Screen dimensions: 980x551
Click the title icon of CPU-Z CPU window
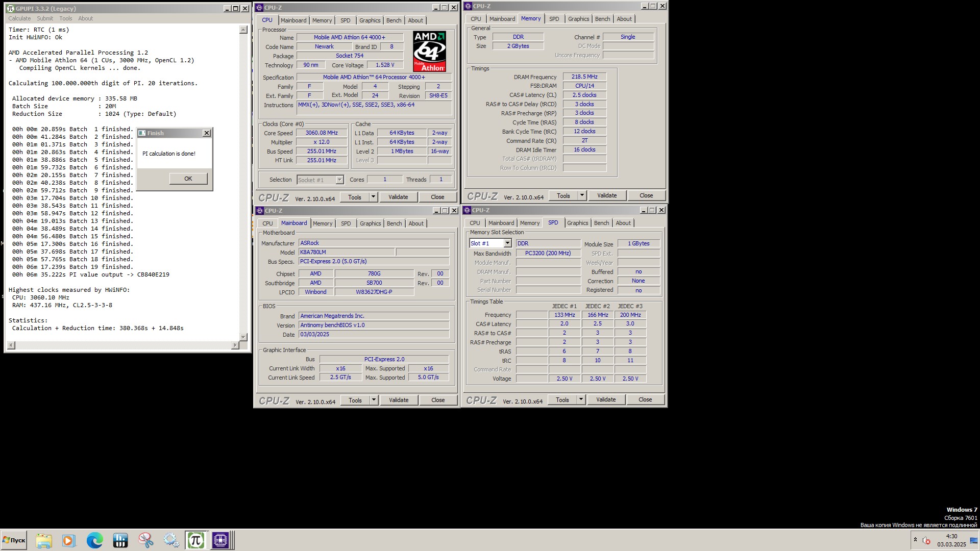pos(259,8)
